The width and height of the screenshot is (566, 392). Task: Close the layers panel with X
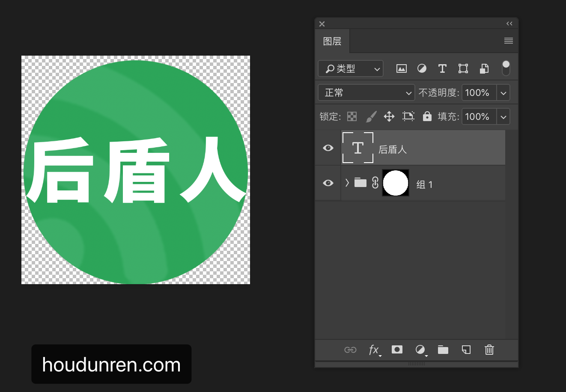[322, 24]
